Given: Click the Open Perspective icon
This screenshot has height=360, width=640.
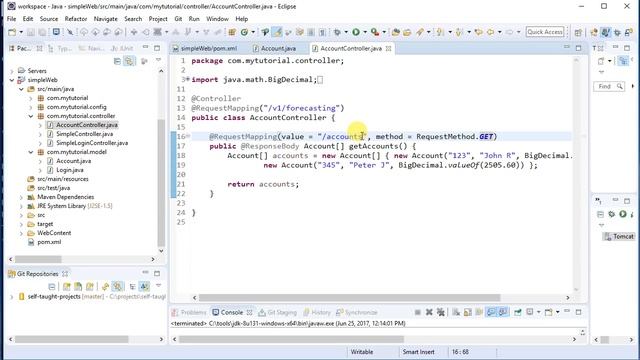Looking at the screenshot, I should (578, 32).
